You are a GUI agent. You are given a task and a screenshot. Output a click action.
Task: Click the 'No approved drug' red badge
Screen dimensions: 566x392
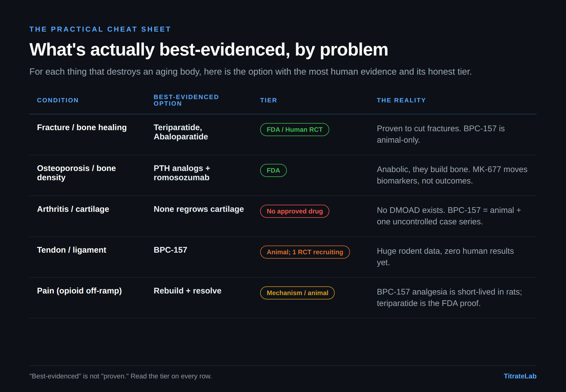(x=294, y=211)
